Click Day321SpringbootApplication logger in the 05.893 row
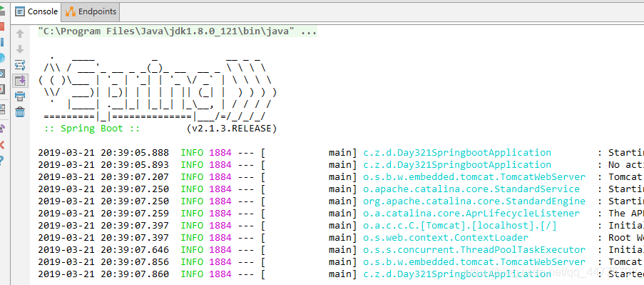The width and height of the screenshot is (644, 285). click(457, 165)
